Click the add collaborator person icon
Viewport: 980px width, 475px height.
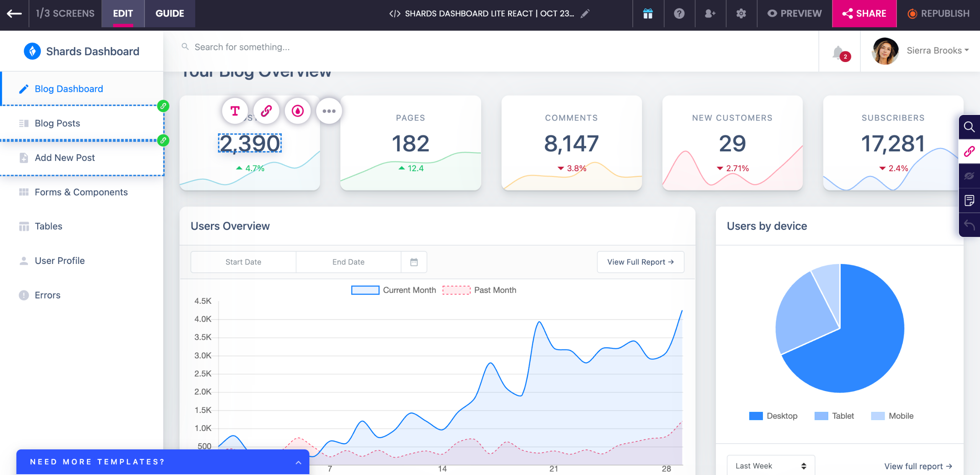click(710, 14)
